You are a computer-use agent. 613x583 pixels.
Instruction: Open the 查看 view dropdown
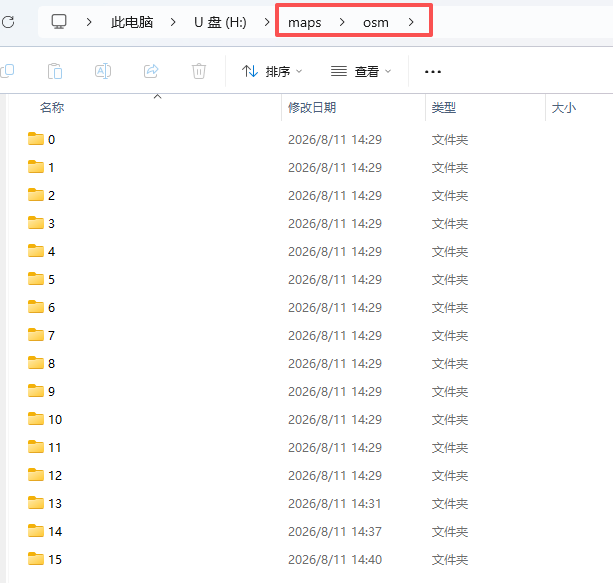click(361, 71)
